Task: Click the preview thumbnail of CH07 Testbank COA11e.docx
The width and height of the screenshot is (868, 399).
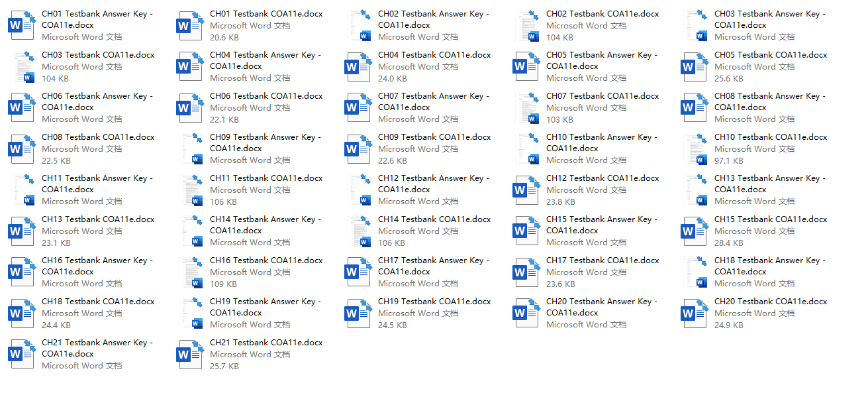Action: tap(528, 107)
